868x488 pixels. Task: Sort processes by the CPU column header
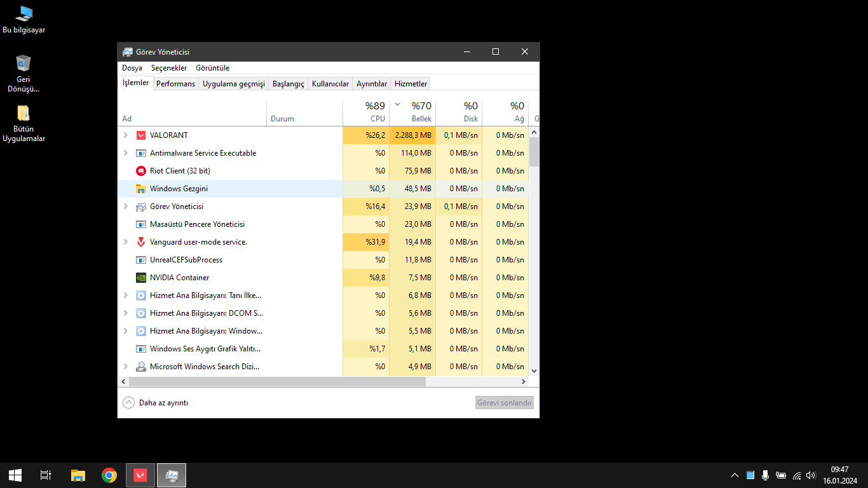(x=366, y=112)
